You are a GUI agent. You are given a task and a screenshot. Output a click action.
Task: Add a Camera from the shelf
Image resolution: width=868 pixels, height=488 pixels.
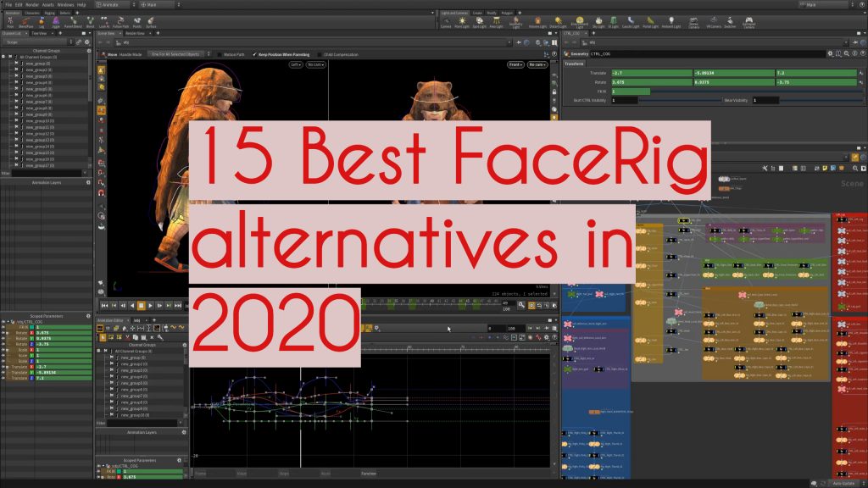[446, 23]
